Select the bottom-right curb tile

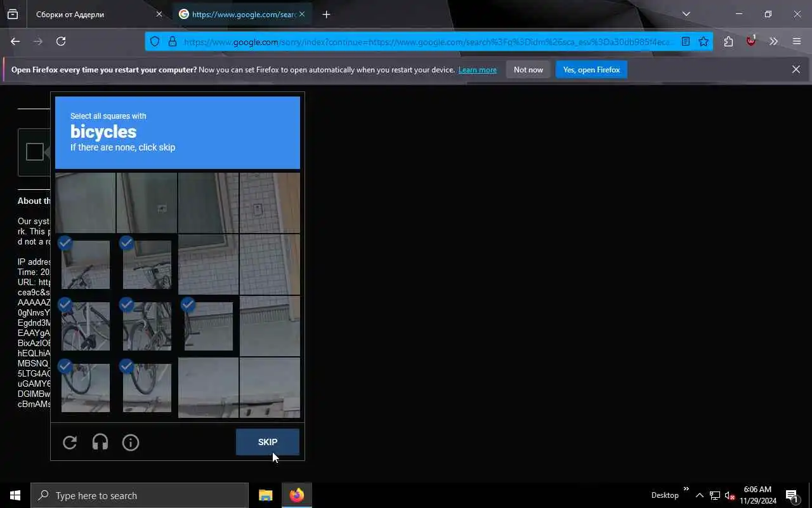click(x=270, y=387)
